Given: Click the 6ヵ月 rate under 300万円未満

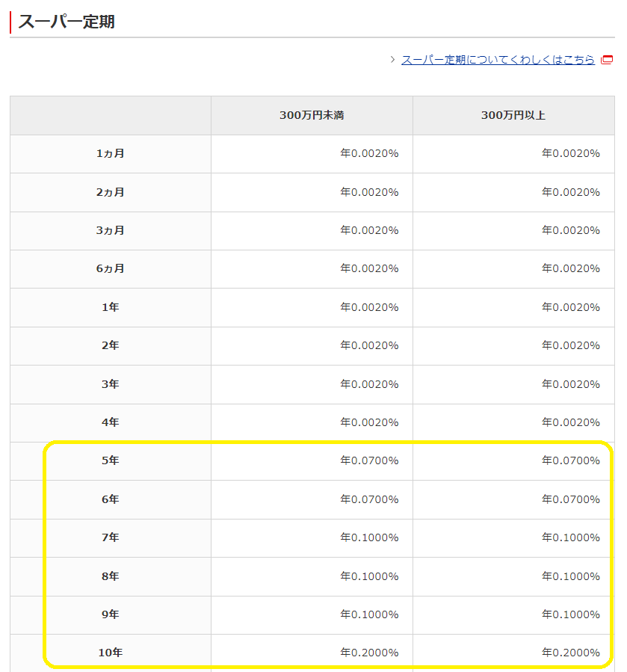Looking at the screenshot, I should coord(369,268).
